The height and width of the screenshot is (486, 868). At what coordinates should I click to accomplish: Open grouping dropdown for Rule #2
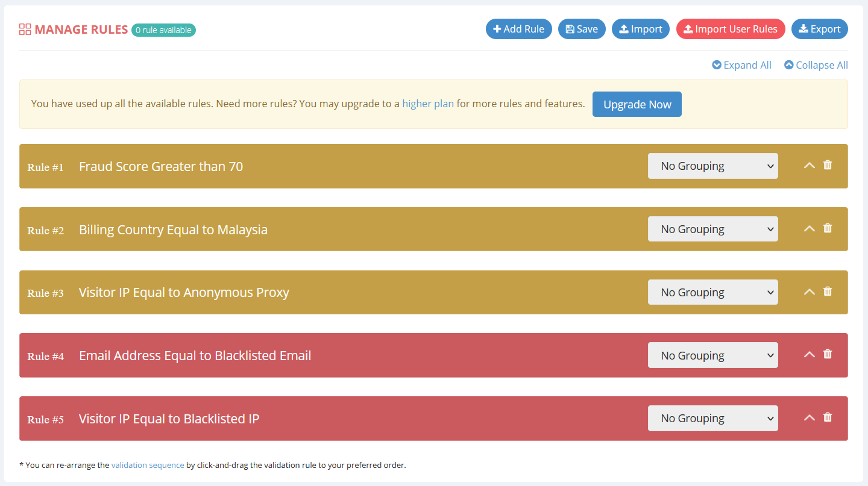713,229
